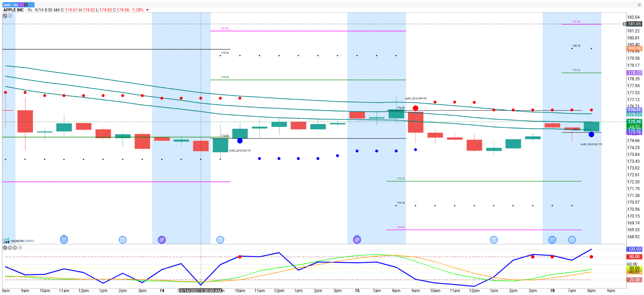Click the large blue call dot at 9/14 10am
Viewport: 644px width, 295px height.
pos(240,141)
